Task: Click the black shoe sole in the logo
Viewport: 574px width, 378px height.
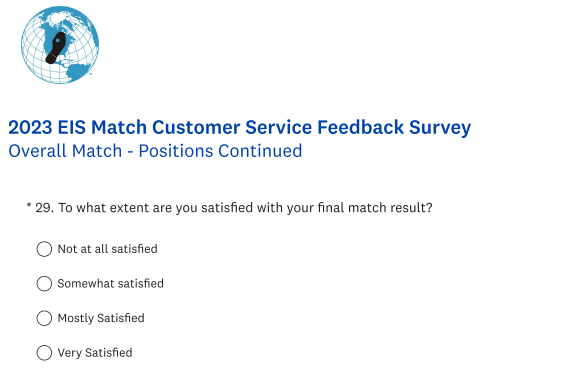Action: tap(56, 48)
